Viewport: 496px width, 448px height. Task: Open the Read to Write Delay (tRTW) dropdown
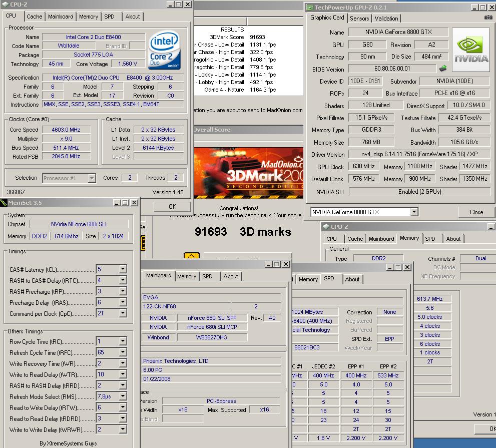(x=123, y=407)
